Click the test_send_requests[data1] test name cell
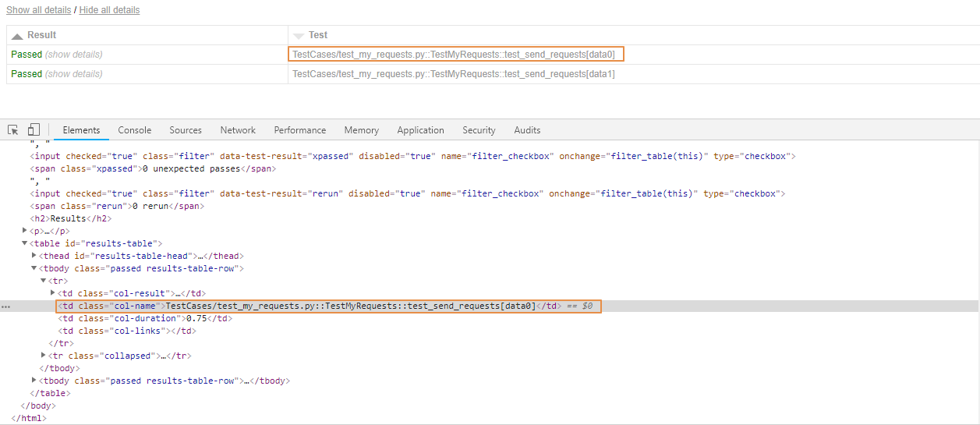980x425 pixels. (x=453, y=74)
